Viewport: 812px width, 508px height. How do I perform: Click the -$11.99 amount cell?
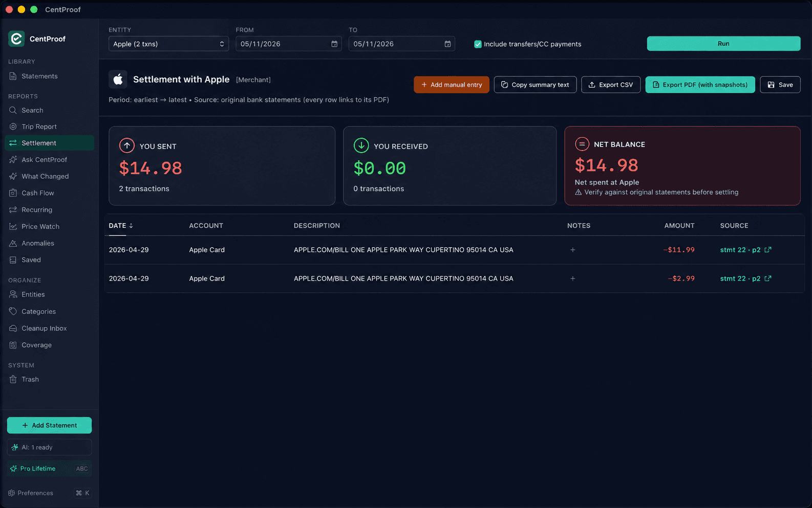[x=679, y=250]
